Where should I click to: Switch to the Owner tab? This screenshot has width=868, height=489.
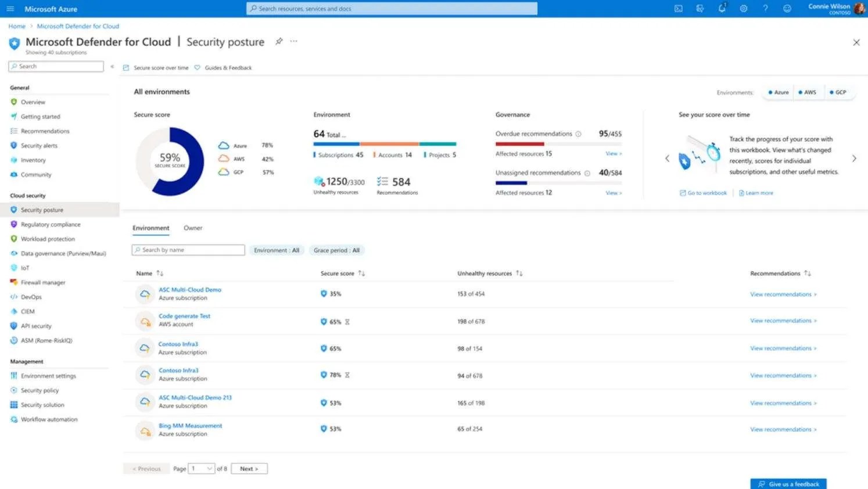click(193, 228)
